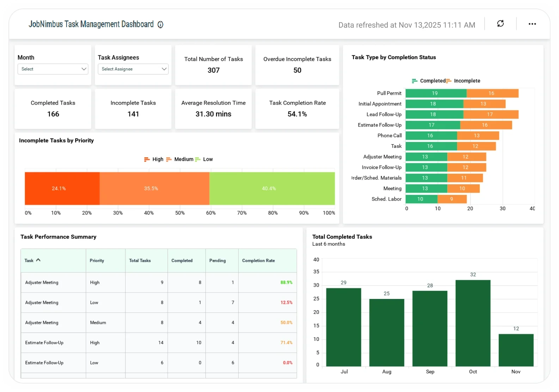This screenshot has height=392, width=559.
Task: Toggle Medium priority legend entry
Action: point(180,159)
